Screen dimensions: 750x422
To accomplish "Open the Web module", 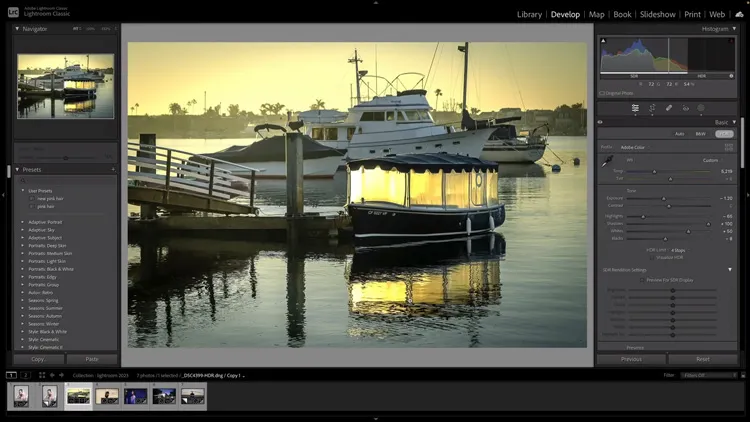I will tap(717, 14).
